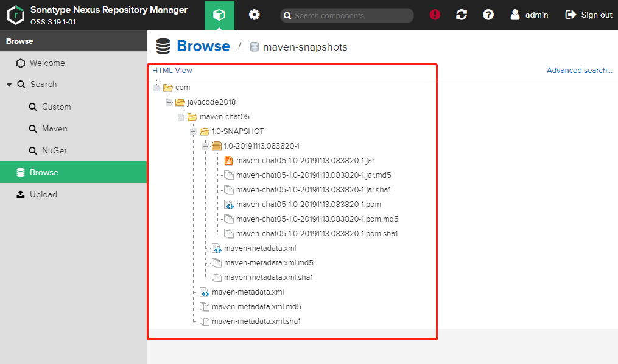Select maven-chat05 tree label
Viewport: 618px width, 364px height.
(x=225, y=117)
